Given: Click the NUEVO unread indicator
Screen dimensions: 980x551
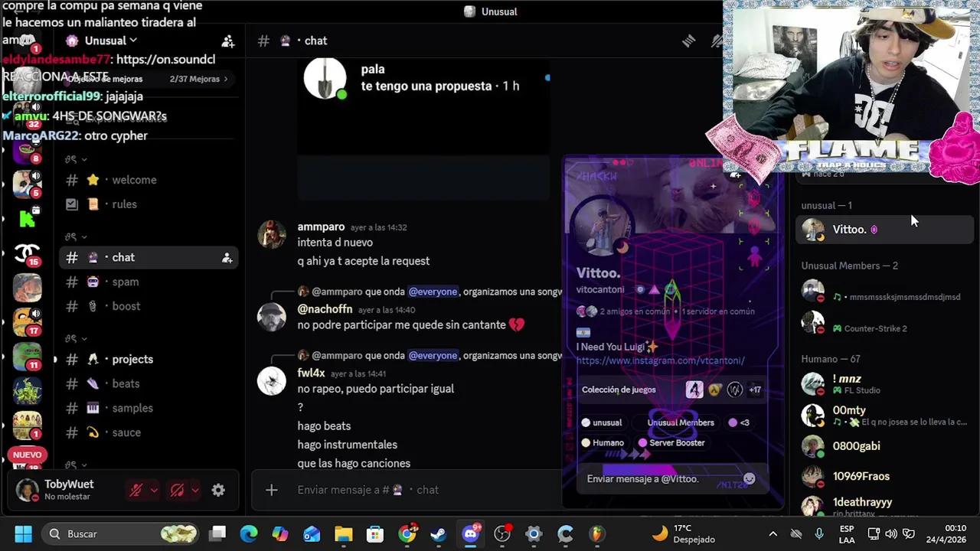Looking at the screenshot, I should point(27,455).
